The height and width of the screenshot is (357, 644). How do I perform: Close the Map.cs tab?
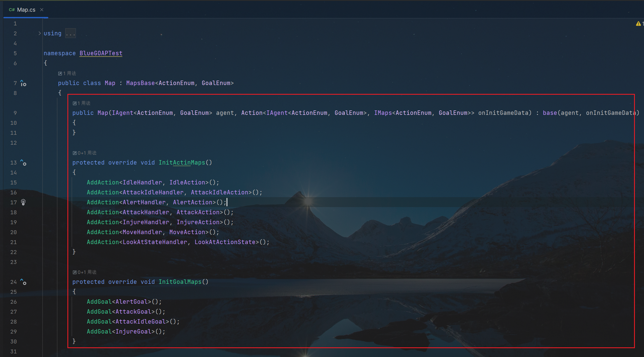tap(42, 10)
